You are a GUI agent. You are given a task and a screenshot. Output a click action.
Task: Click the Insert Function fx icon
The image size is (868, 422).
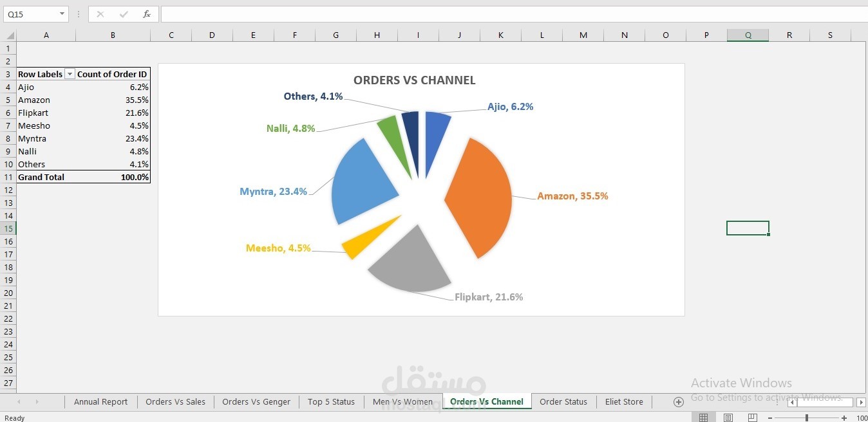(x=147, y=14)
